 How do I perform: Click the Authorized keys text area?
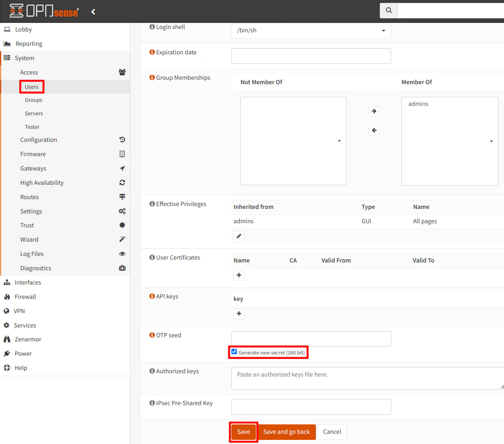pyautogui.click(x=368, y=378)
